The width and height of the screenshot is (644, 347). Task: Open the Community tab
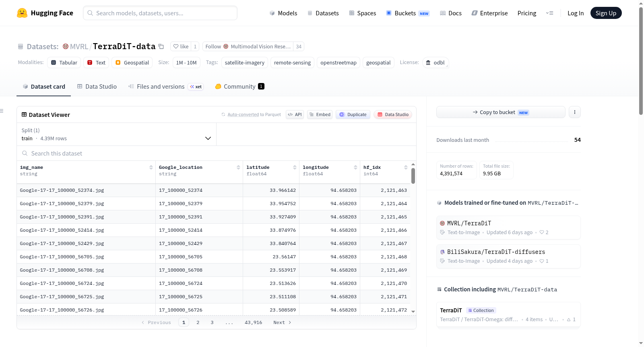pyautogui.click(x=239, y=87)
